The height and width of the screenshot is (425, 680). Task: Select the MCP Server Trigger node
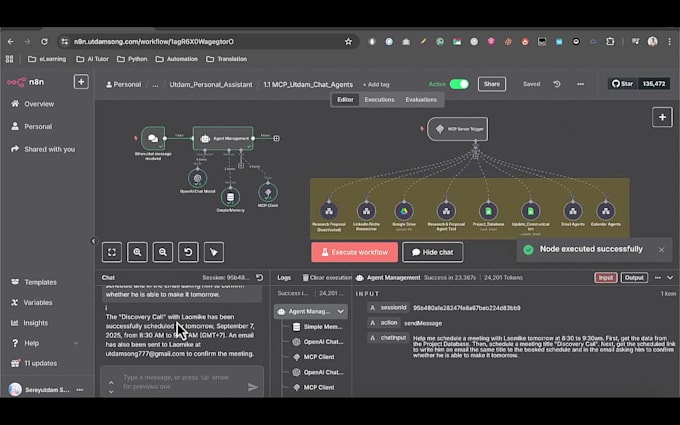click(458, 129)
